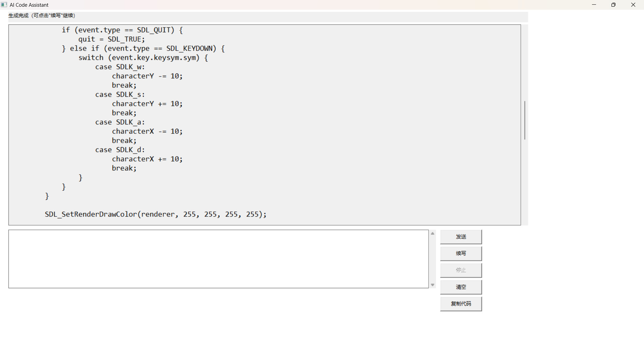Click the restore window icon
This screenshot has height=362, width=644.
(x=613, y=5)
